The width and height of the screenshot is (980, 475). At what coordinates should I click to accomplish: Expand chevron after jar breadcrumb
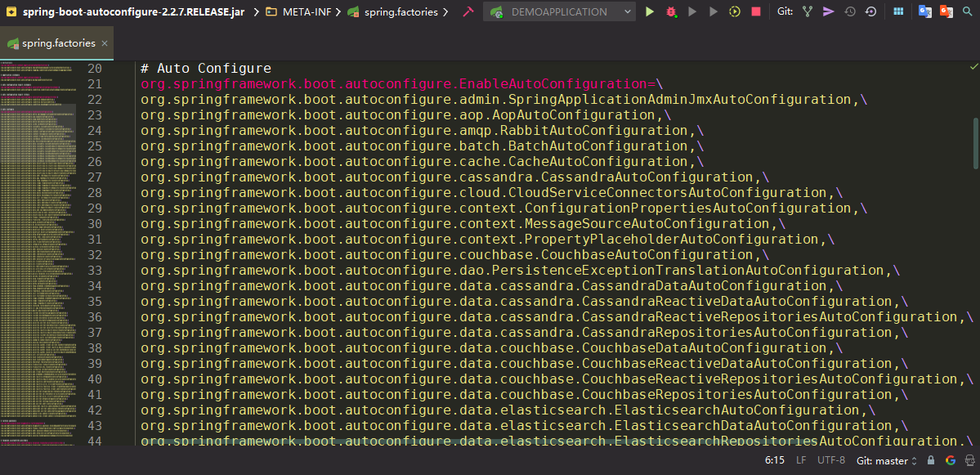257,12
